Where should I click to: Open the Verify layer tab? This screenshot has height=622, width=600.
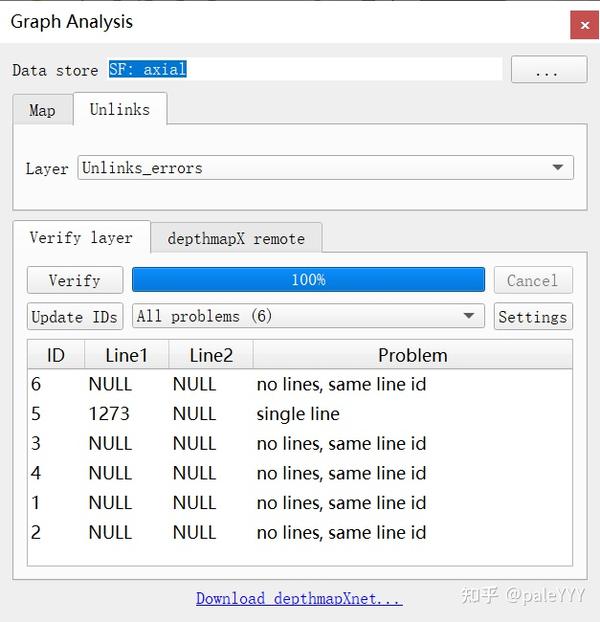(81, 238)
